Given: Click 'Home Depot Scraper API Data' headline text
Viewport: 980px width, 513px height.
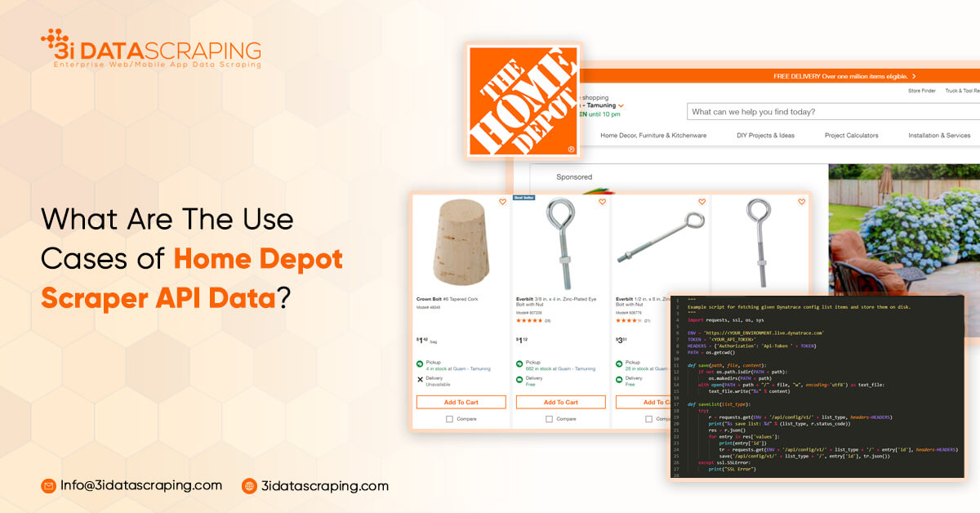Looking at the screenshot, I should pos(191,279).
